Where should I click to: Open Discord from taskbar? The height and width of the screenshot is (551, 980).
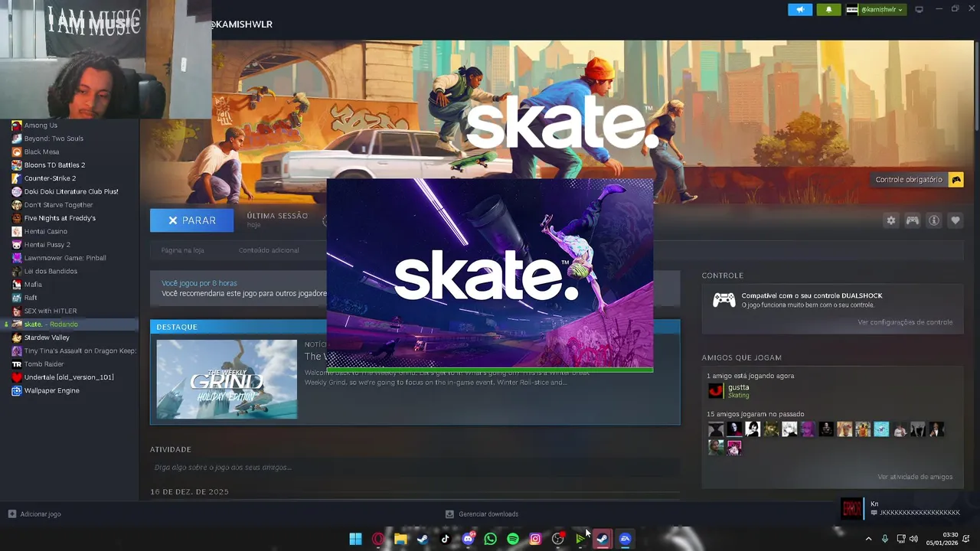tap(468, 539)
